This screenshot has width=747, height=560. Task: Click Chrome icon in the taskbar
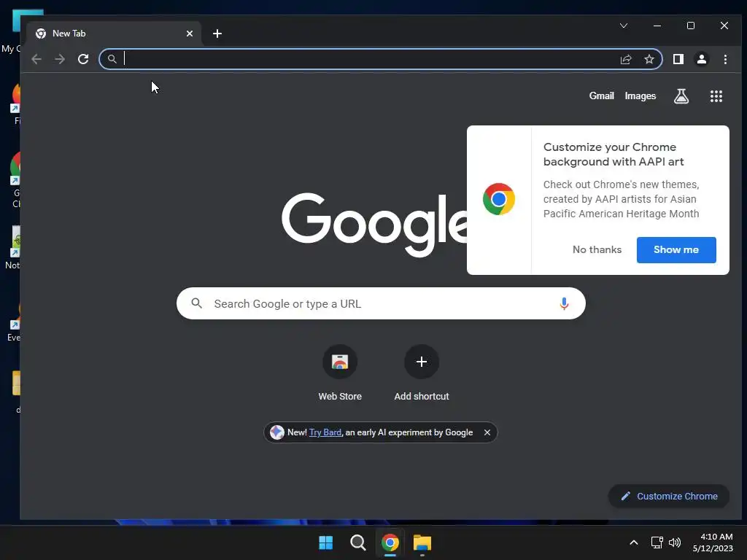coord(390,542)
